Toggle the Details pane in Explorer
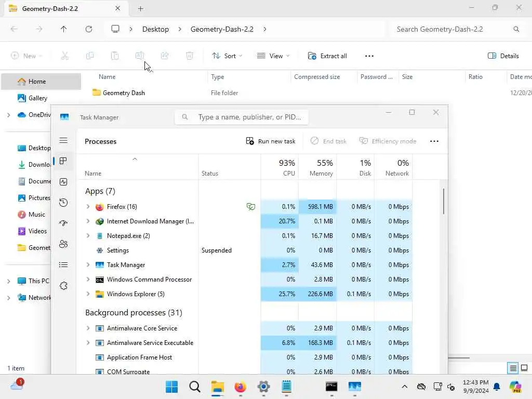Viewport: 532px width, 399px height. click(x=503, y=56)
